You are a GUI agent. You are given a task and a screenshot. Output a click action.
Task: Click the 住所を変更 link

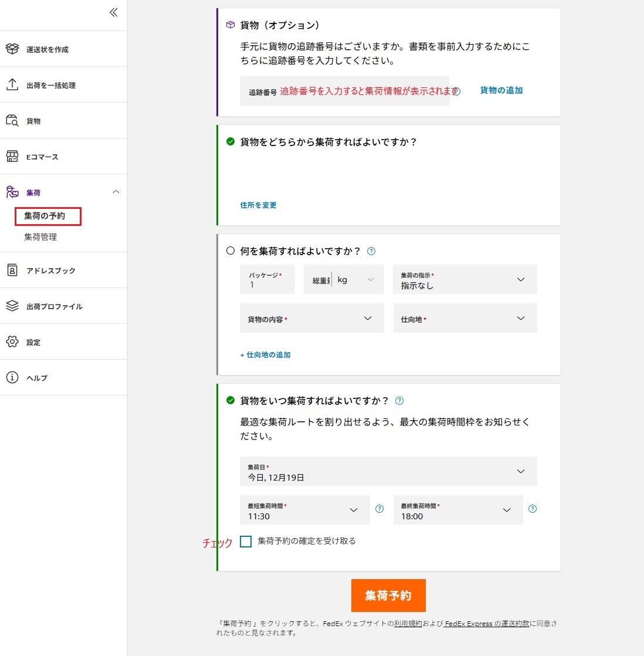click(x=258, y=205)
